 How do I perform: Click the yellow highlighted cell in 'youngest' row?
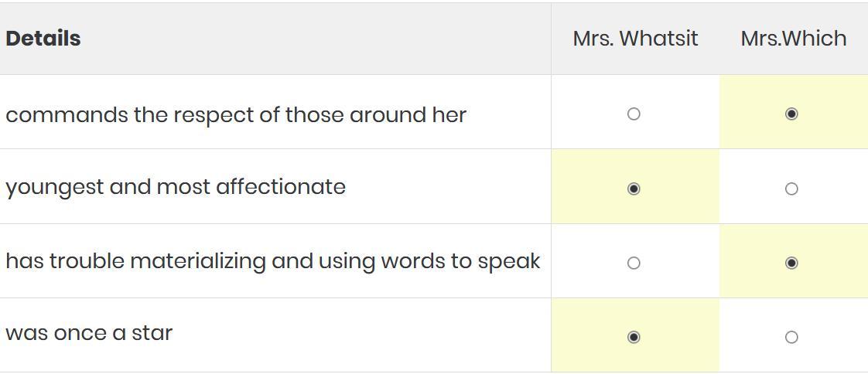pos(635,186)
